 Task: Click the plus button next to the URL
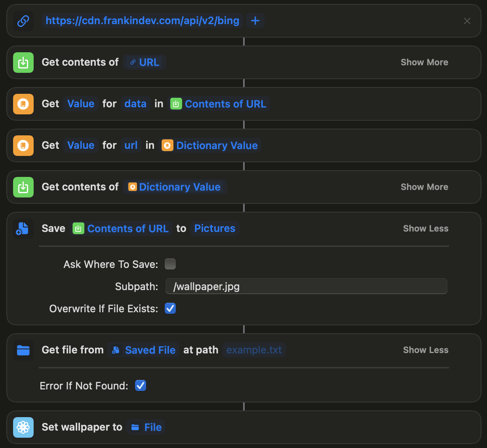[255, 21]
